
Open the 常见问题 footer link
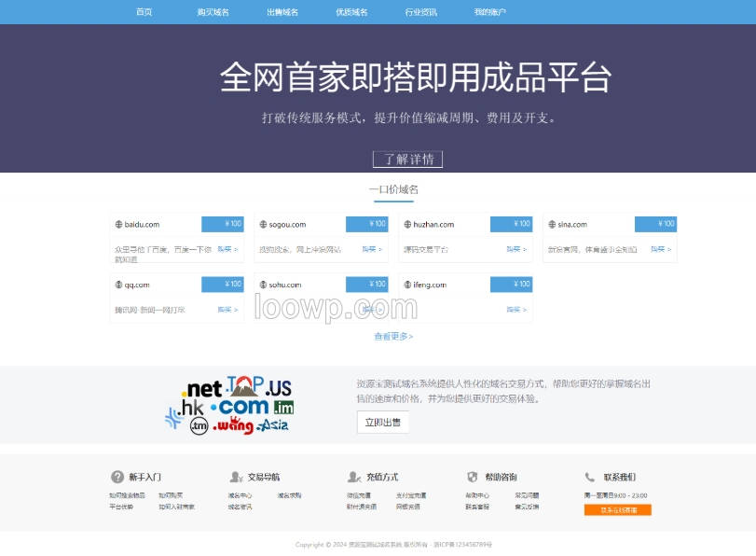527,495
